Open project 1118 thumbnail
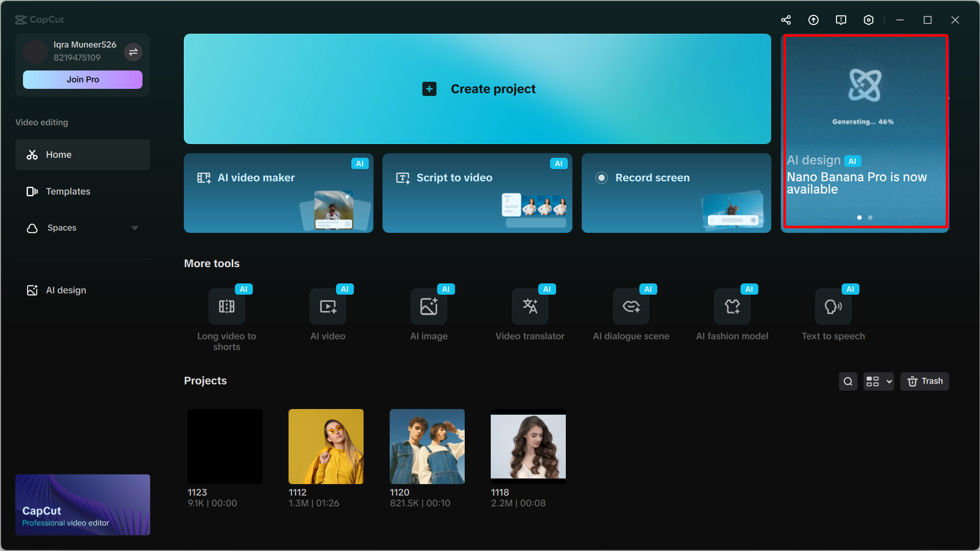980x551 pixels. click(x=529, y=446)
